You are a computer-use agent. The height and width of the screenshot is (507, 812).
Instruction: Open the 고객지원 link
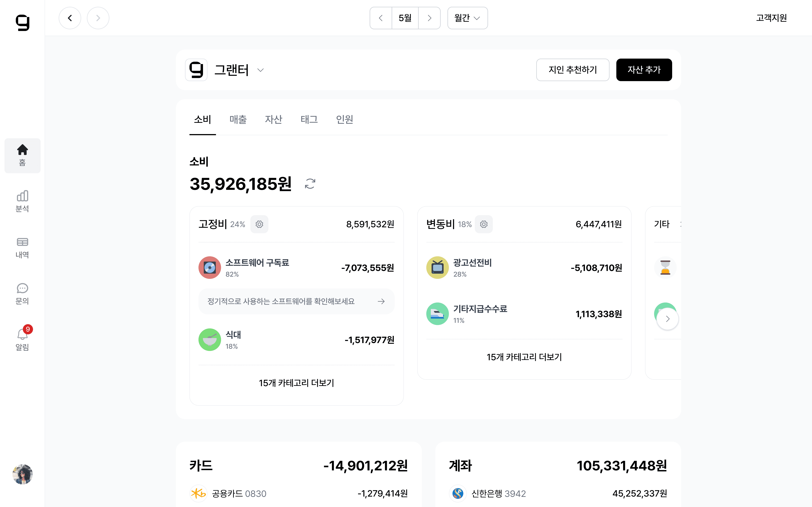click(x=771, y=18)
